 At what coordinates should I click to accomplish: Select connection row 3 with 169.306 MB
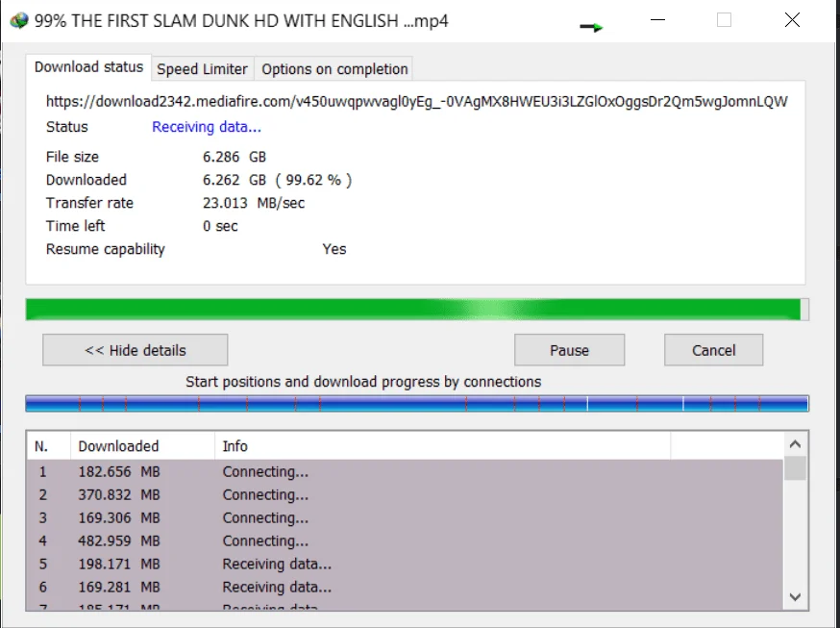tap(405, 517)
